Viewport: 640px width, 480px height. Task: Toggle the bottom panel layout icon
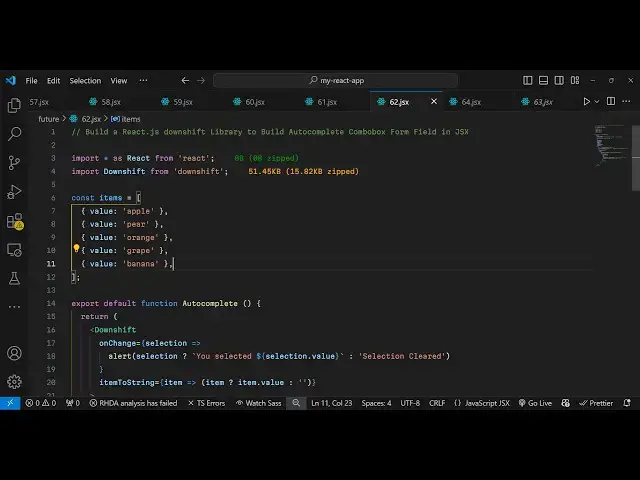click(543, 80)
